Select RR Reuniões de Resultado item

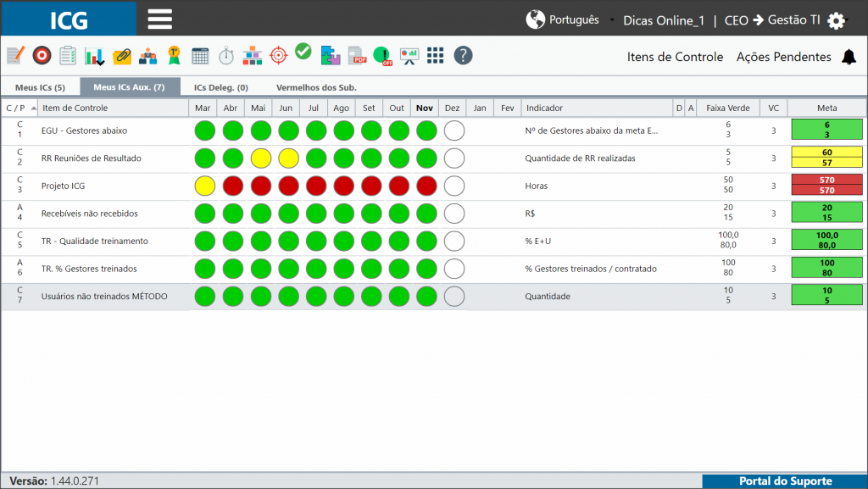92,158
